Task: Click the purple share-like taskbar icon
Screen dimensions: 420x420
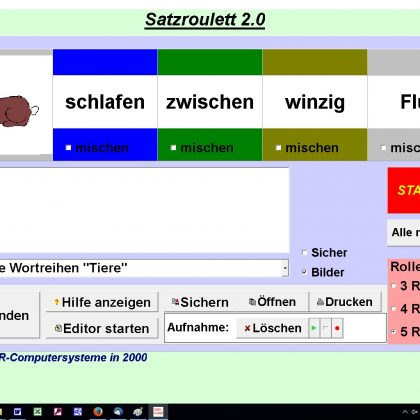Action: [77, 412]
